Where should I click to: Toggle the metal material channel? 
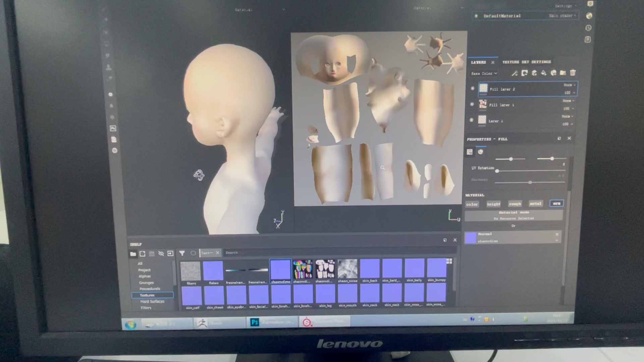(x=535, y=203)
